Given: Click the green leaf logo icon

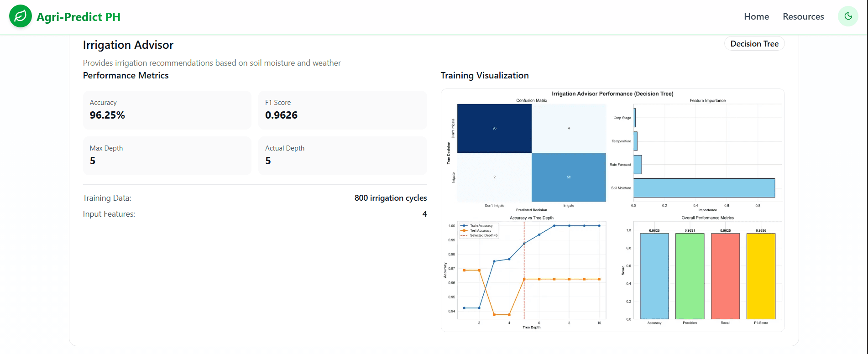Looking at the screenshot, I should point(21,16).
